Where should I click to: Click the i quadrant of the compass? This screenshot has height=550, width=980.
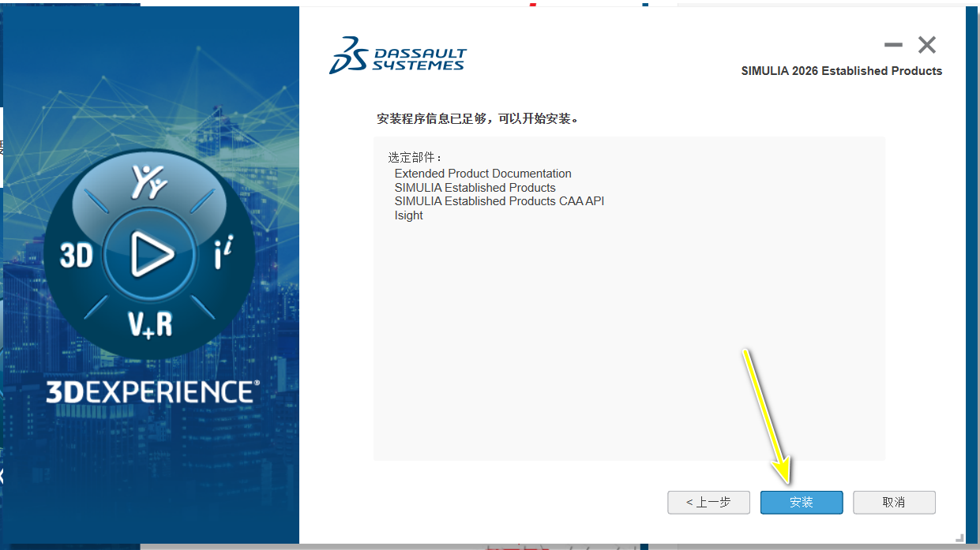click(x=223, y=254)
